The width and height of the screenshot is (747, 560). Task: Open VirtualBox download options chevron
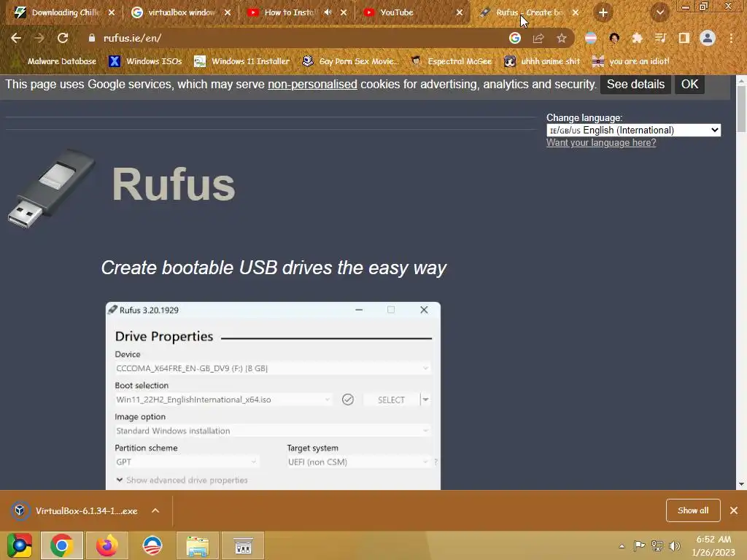155,510
